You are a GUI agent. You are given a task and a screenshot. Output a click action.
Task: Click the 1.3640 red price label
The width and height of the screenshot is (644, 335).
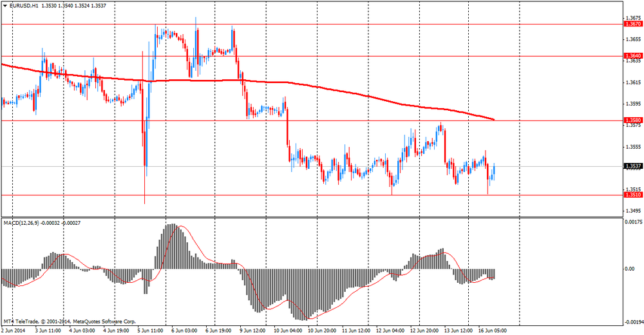tap(632, 56)
